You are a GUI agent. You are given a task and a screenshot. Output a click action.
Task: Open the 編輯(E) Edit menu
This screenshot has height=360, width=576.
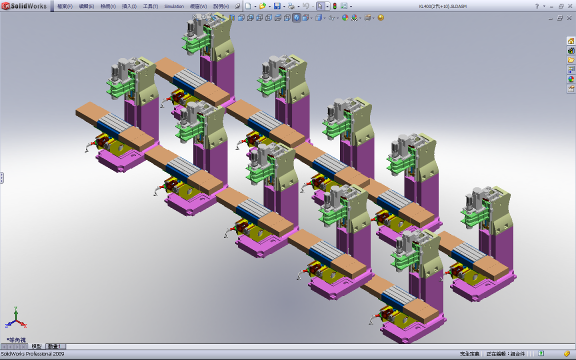(86, 6)
